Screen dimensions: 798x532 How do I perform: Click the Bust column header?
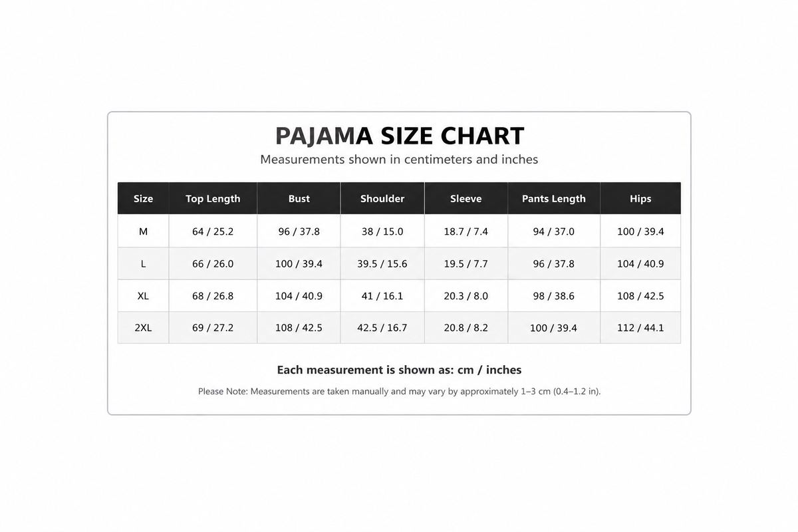tap(299, 198)
